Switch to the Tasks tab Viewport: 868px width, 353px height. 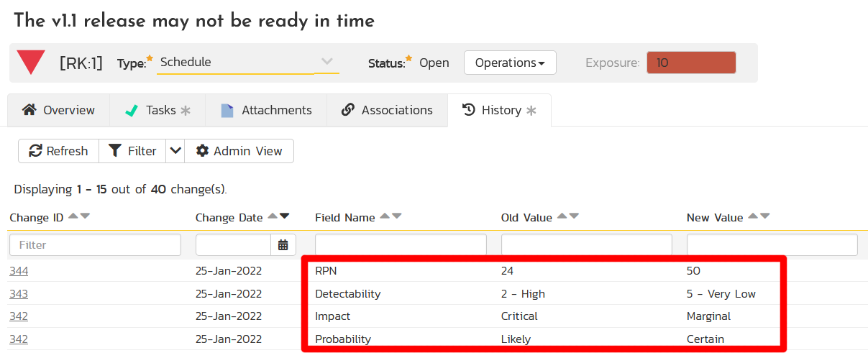pos(157,110)
